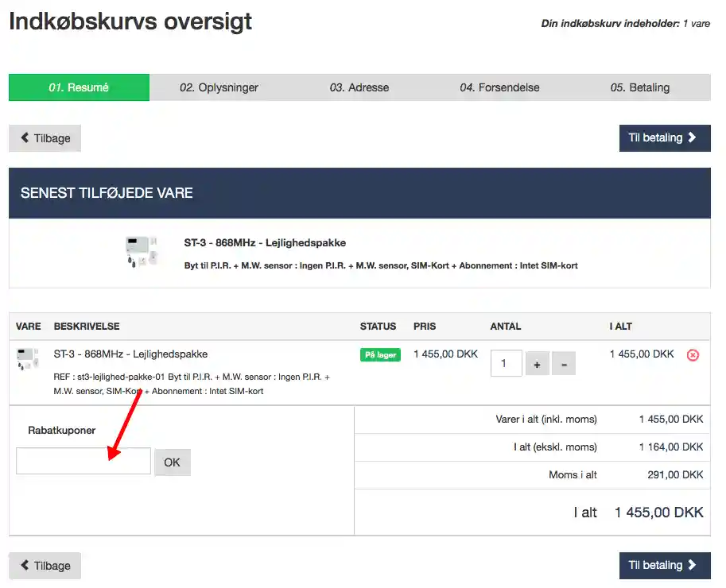Jump to the 05. Betaling step
726x588 pixels.
click(x=639, y=87)
